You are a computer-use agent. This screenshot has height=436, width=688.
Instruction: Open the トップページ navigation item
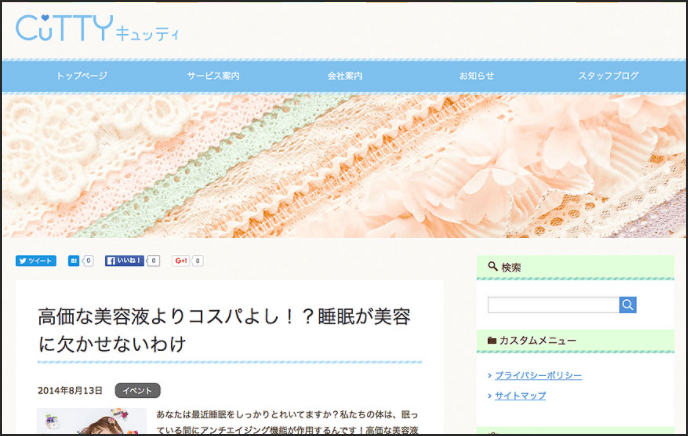82,75
